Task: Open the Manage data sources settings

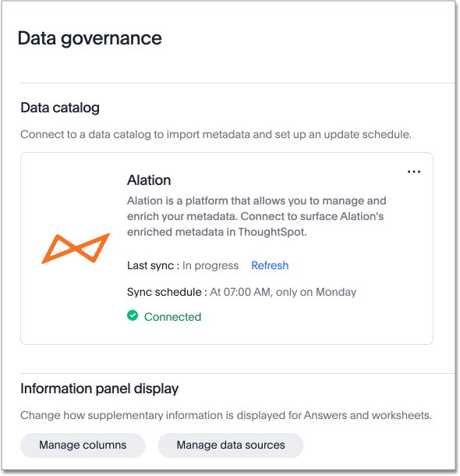Action: coord(231,445)
